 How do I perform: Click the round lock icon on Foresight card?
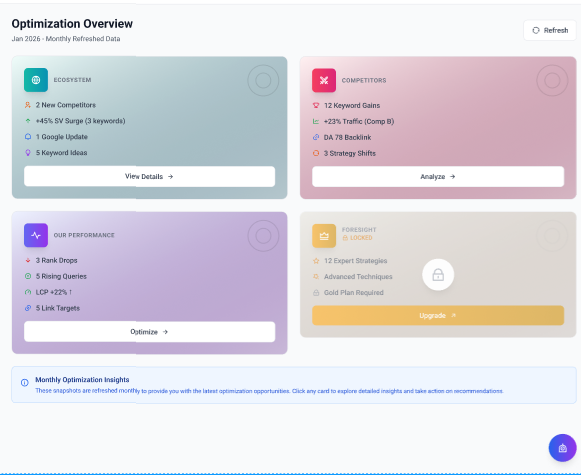point(438,275)
